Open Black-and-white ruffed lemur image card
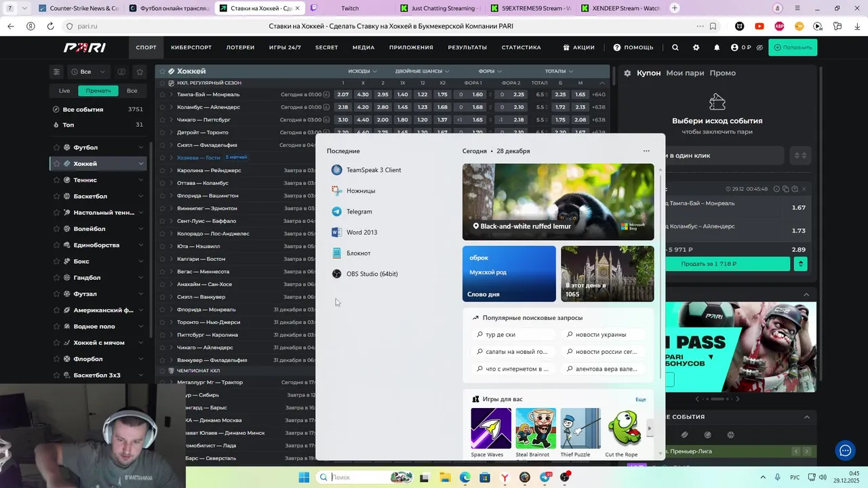This screenshot has height=488, width=868. (x=558, y=202)
